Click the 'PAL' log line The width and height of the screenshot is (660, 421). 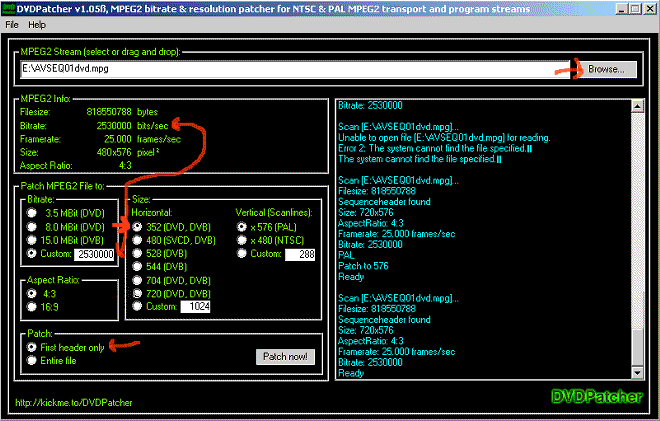point(346,255)
